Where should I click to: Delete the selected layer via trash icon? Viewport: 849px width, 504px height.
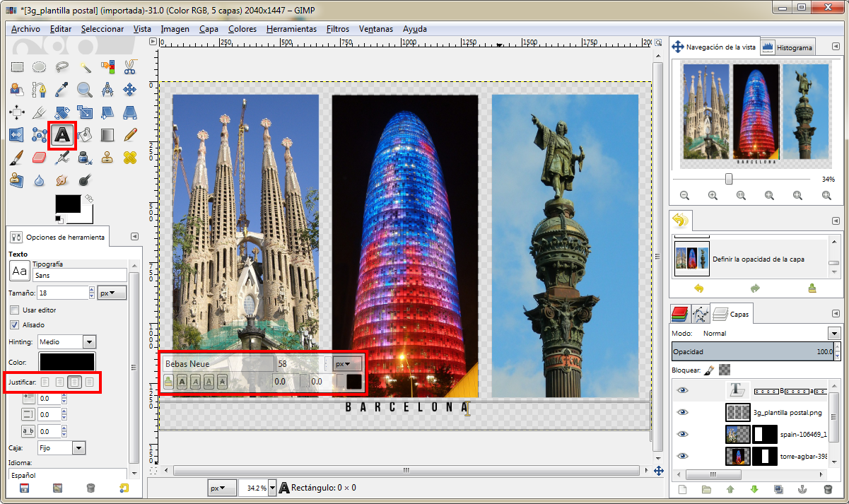[x=828, y=491]
